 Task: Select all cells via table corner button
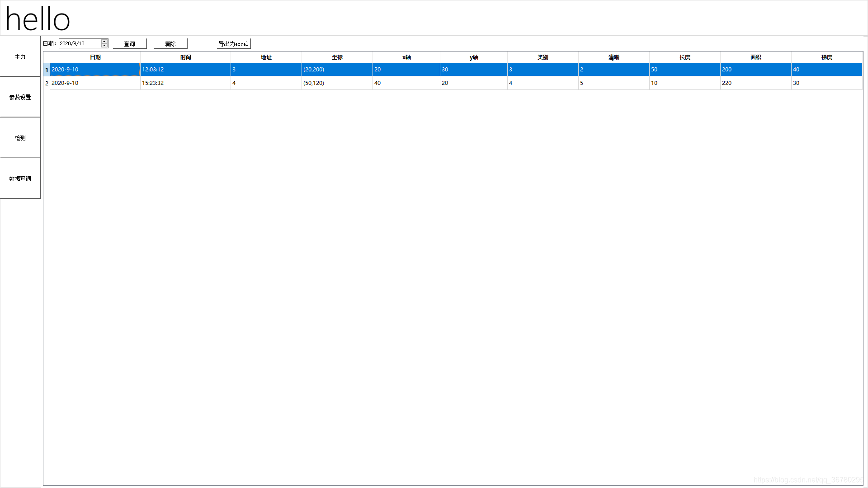[x=47, y=57]
